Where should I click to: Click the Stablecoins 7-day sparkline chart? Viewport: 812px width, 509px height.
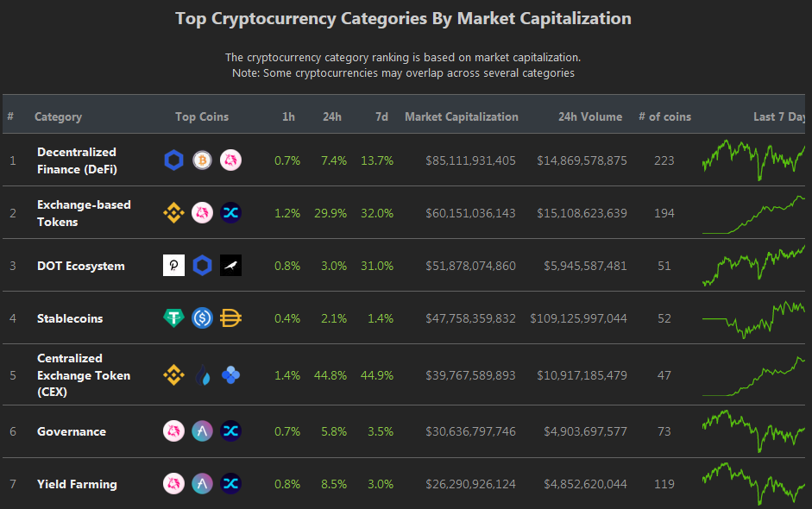[753, 319]
